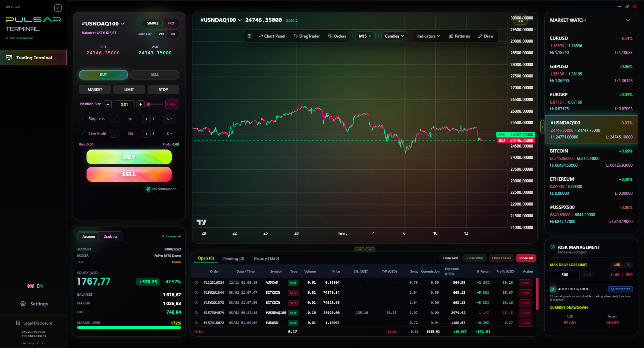Expand the Indicators dropdown
Viewport: 644px width, 348px height.
pos(428,36)
